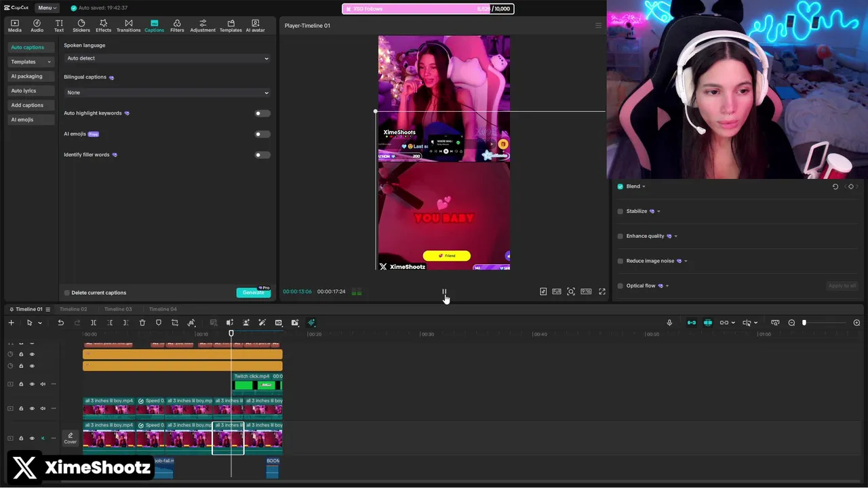Switch to the Timeline 04 tab
This screenshot has height=488, width=868.
pos(163,309)
